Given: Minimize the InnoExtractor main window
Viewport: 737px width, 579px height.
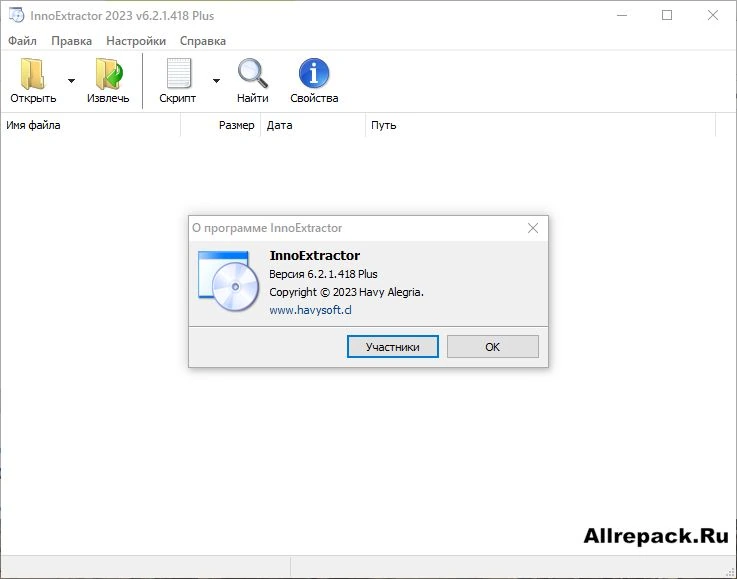Looking at the screenshot, I should [x=622, y=15].
